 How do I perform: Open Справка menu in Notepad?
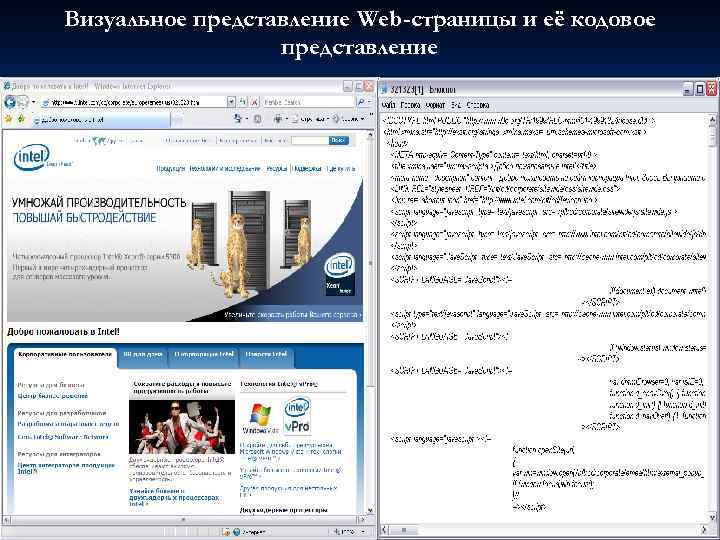click(x=478, y=105)
